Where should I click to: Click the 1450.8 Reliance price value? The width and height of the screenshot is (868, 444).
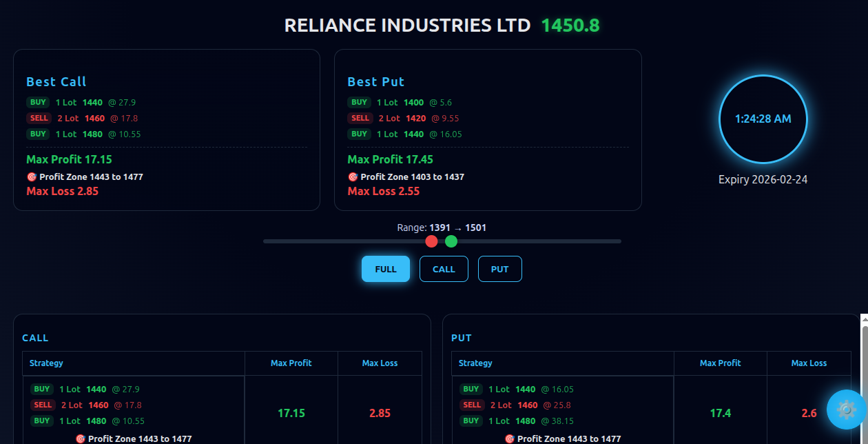coord(570,26)
